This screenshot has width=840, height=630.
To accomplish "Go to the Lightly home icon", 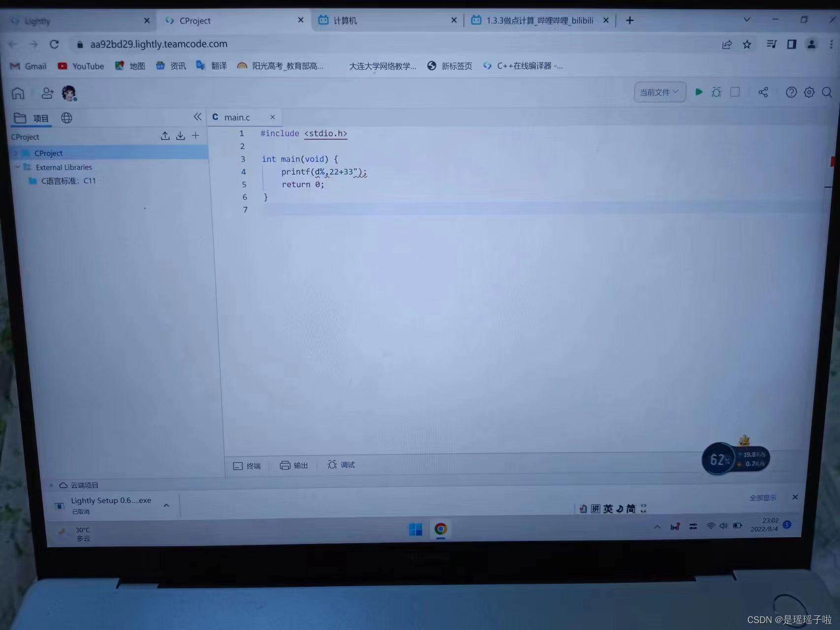I will (18, 93).
